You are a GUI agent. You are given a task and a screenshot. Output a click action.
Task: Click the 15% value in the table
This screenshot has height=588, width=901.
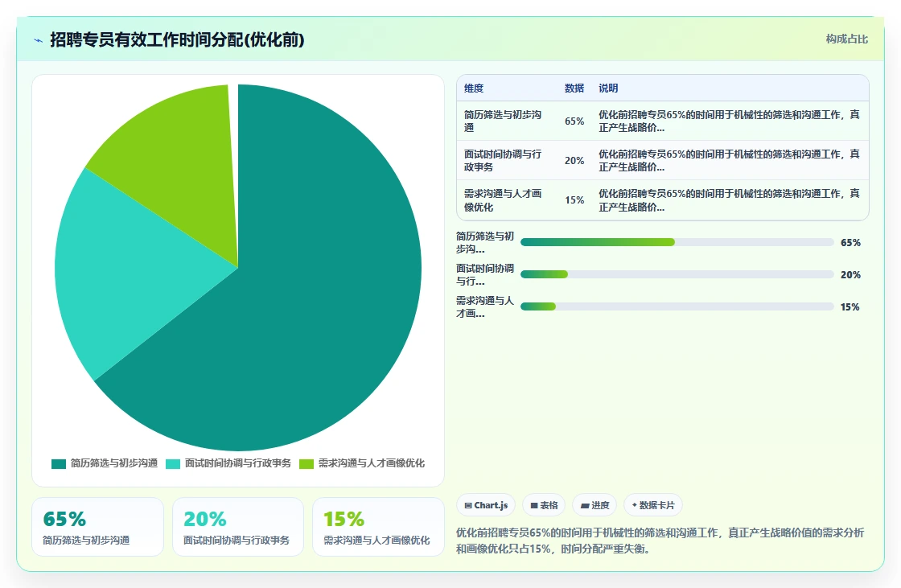(x=574, y=200)
